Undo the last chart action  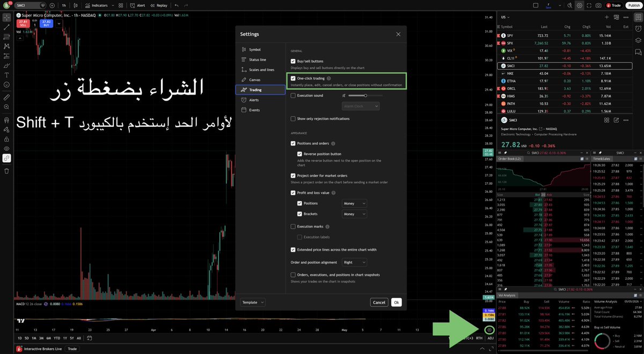pos(177,5)
